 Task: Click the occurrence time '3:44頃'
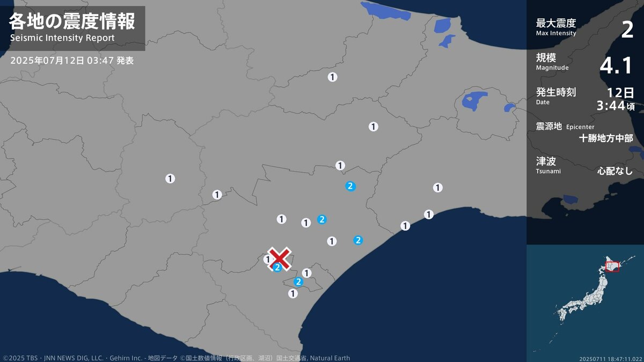[616, 105]
